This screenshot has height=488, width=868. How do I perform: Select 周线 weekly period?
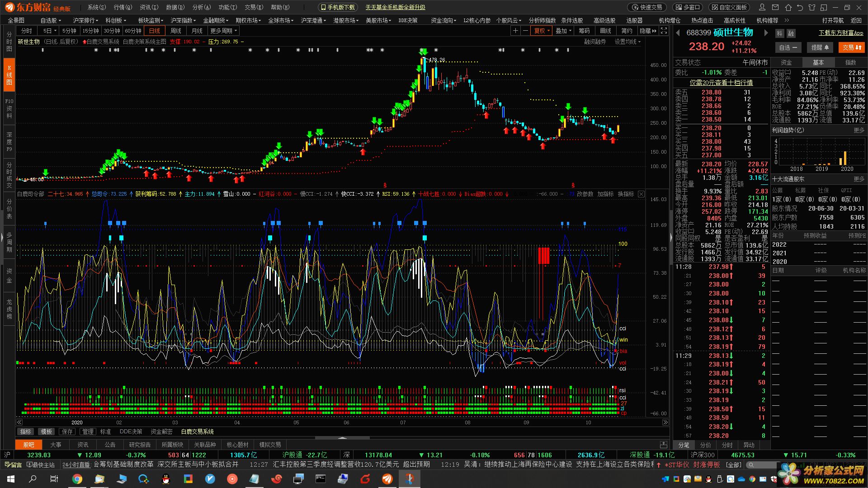(176, 31)
